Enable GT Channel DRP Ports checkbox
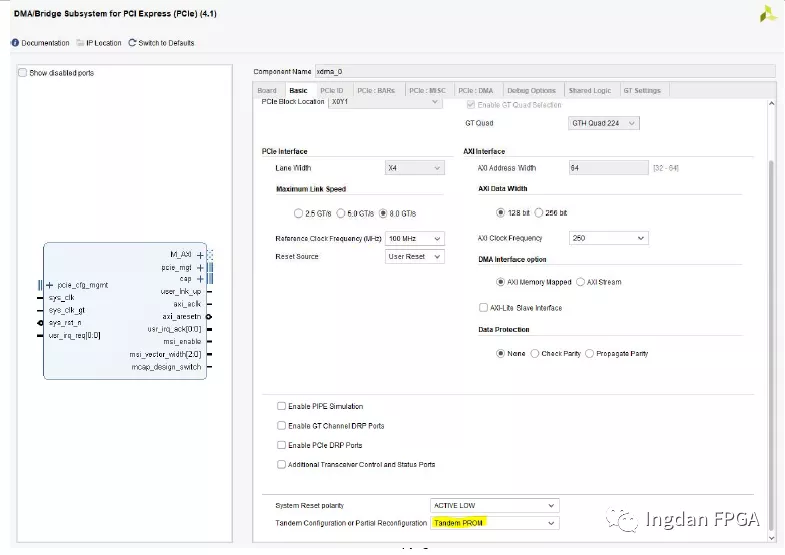The width and height of the screenshot is (785, 555). click(281, 426)
